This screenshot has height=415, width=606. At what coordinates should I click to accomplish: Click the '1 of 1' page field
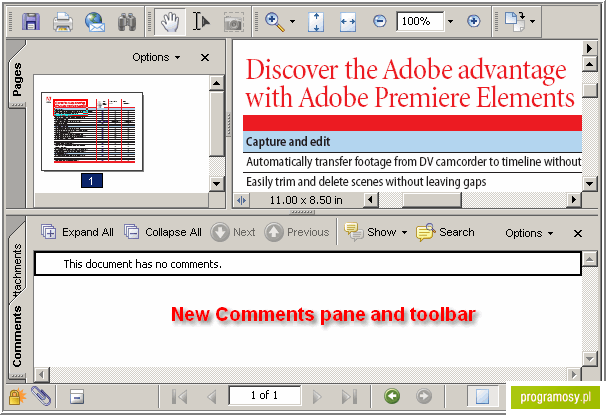click(x=265, y=395)
